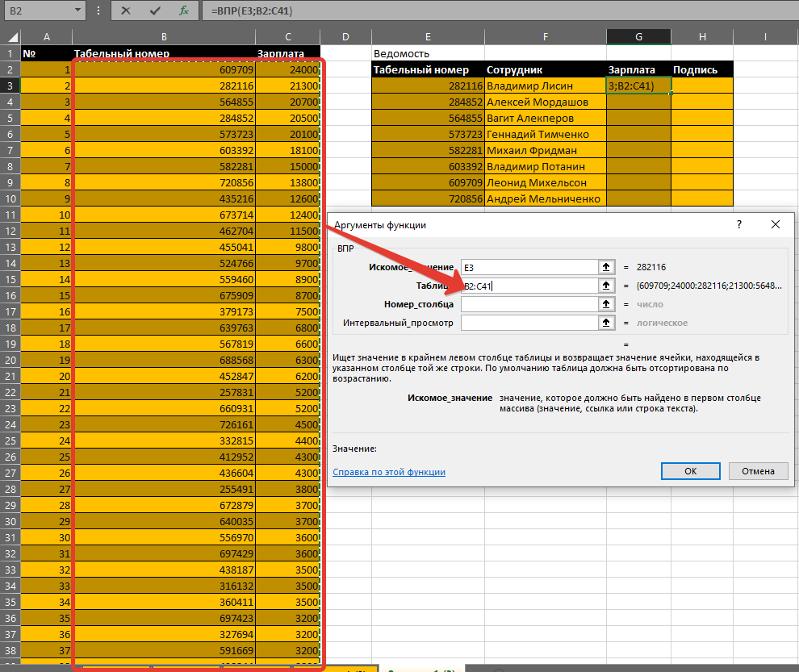Screen dimensions: 799x672
Task: Open the Name Box dropdown arrow
Action: click(x=77, y=10)
